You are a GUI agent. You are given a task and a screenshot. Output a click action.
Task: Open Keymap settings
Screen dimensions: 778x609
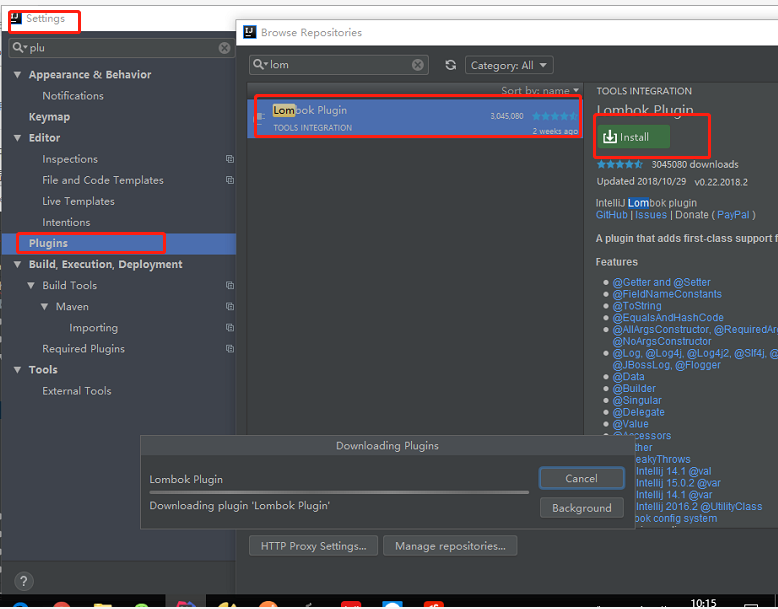click(49, 117)
